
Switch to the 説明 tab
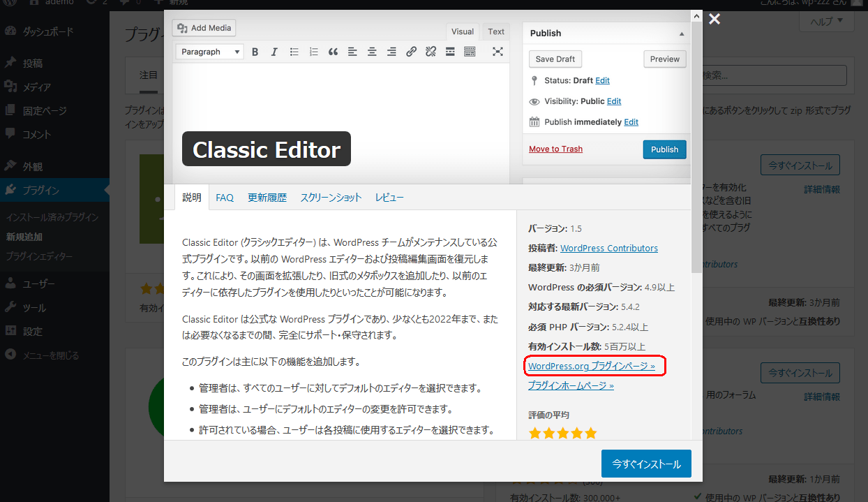[x=191, y=198]
